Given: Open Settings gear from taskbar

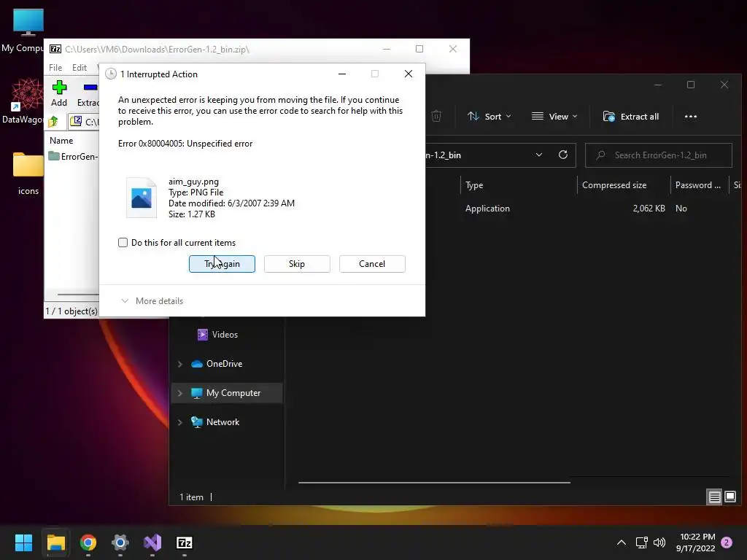Looking at the screenshot, I should point(120,542).
